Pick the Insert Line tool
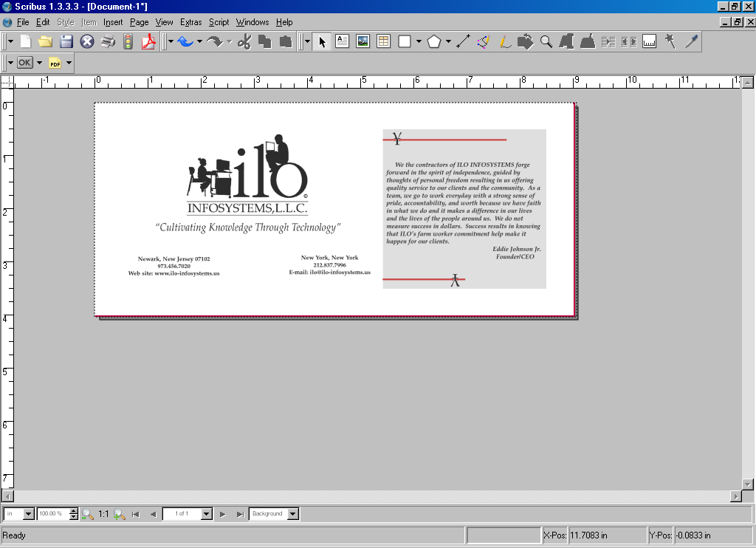 coord(464,41)
